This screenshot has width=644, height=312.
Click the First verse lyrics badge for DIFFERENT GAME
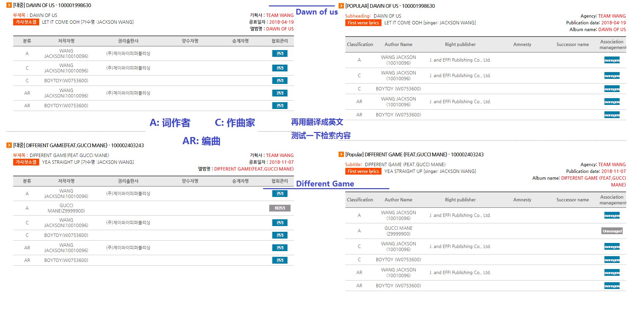363,171
